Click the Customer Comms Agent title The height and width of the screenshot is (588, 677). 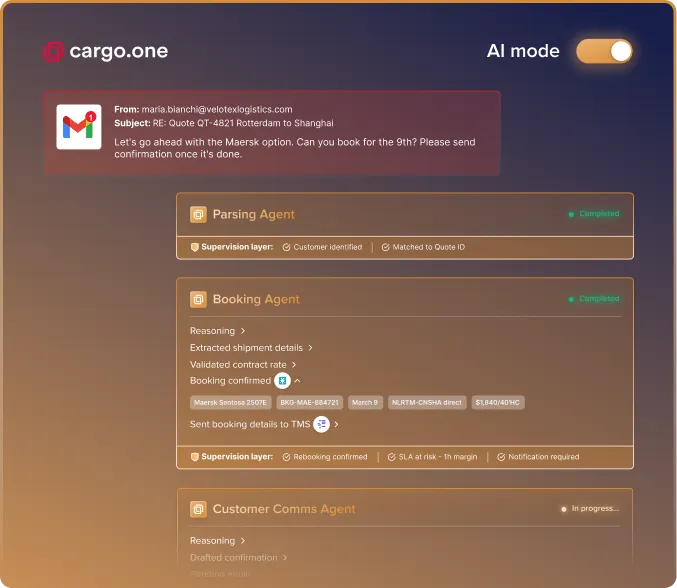click(x=284, y=509)
